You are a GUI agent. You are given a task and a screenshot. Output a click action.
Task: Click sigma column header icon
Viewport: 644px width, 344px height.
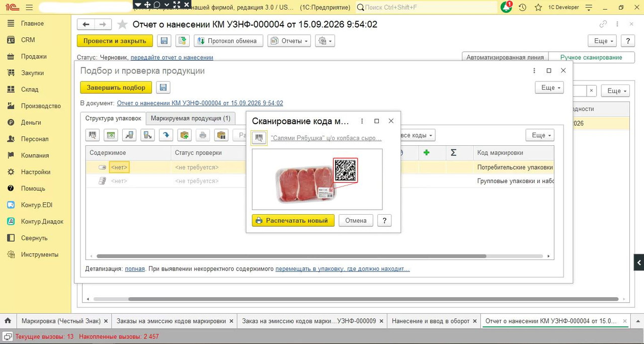coord(453,152)
